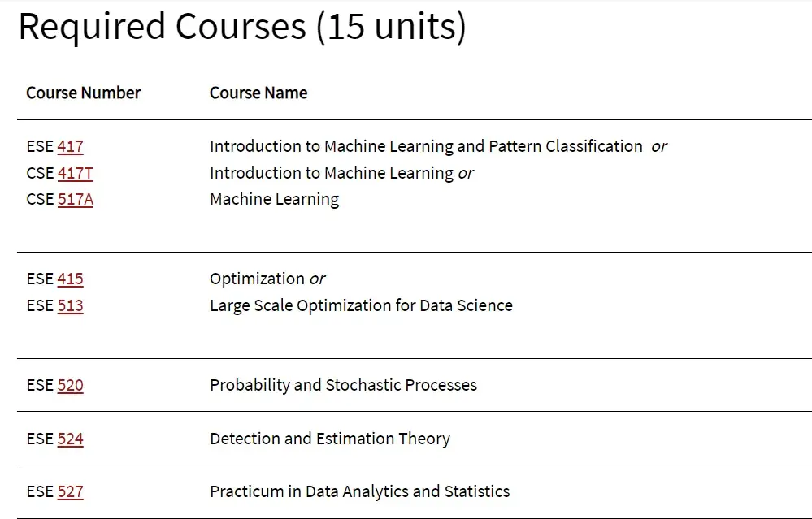Click the Optimization course name
Screen dimensions: 812x519
(x=257, y=279)
